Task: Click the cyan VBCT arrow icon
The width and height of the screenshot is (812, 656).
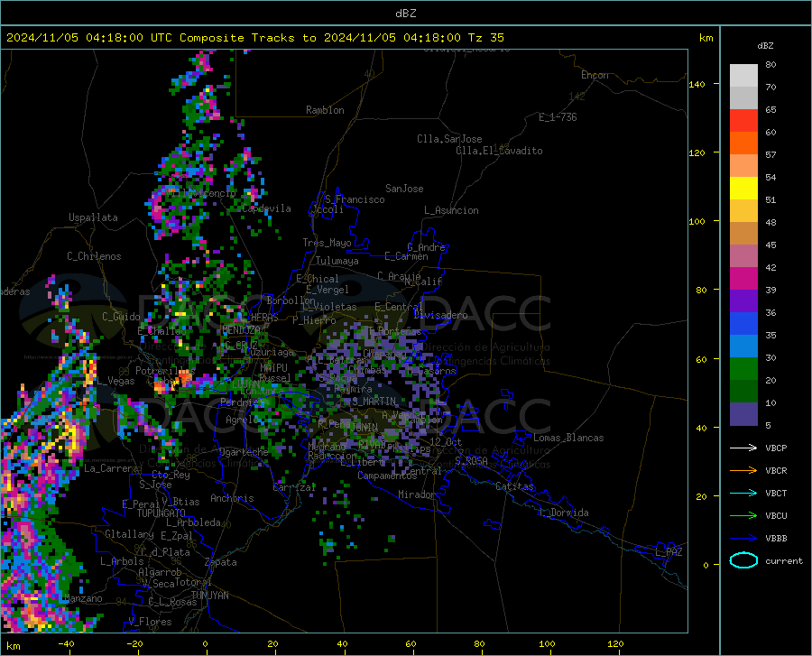Action: pyautogui.click(x=743, y=493)
